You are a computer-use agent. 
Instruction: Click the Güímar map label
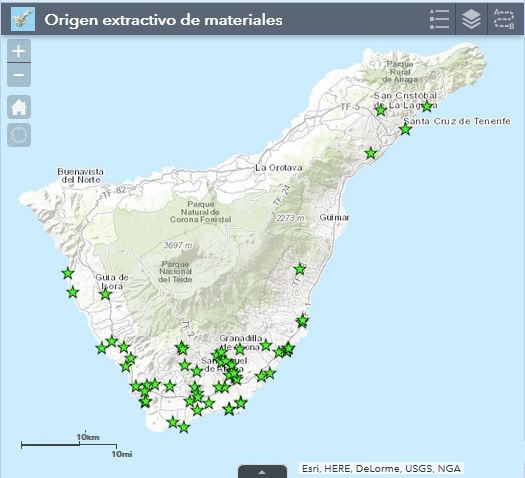[x=334, y=218]
